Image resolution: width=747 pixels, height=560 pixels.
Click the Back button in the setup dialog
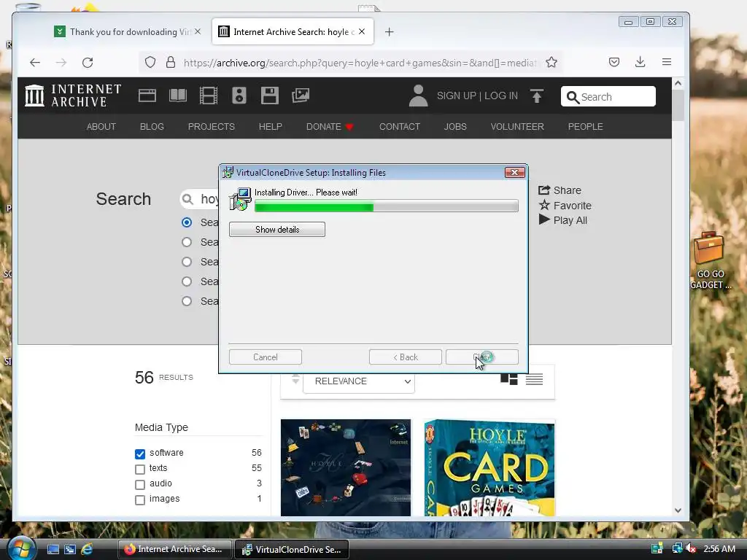406,357
